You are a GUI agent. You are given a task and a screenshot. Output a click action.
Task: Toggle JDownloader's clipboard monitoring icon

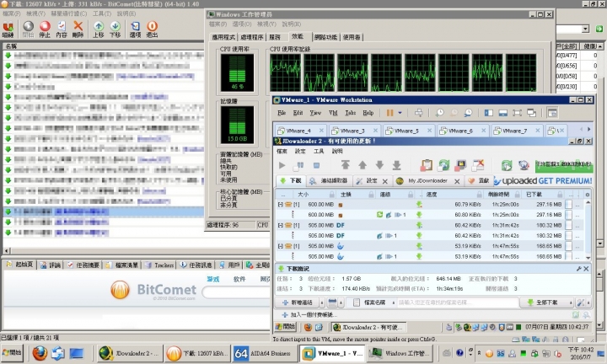click(x=427, y=165)
